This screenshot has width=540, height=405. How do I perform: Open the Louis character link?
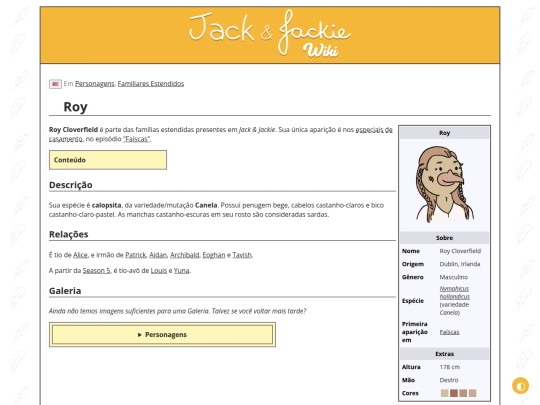click(158, 271)
